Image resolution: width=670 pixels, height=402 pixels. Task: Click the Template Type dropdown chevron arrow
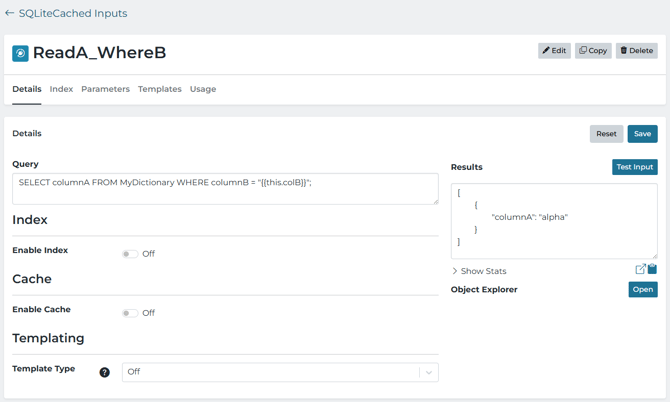[x=429, y=372]
